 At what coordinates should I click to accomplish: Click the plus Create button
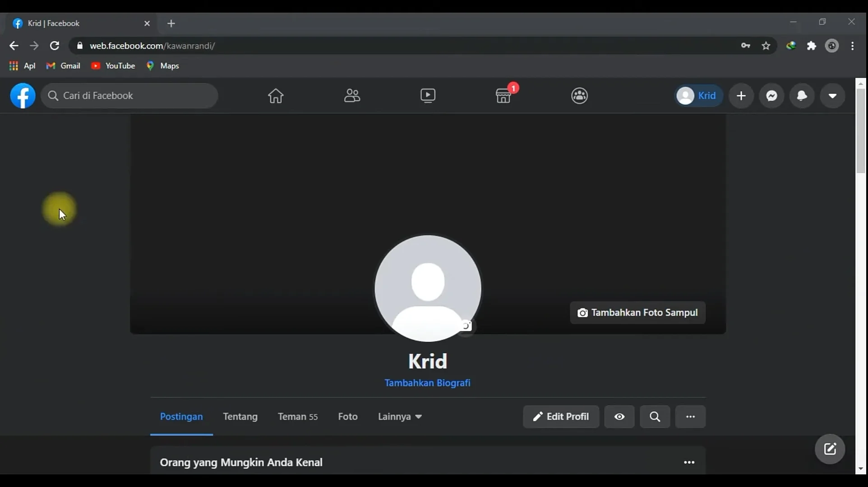741,96
